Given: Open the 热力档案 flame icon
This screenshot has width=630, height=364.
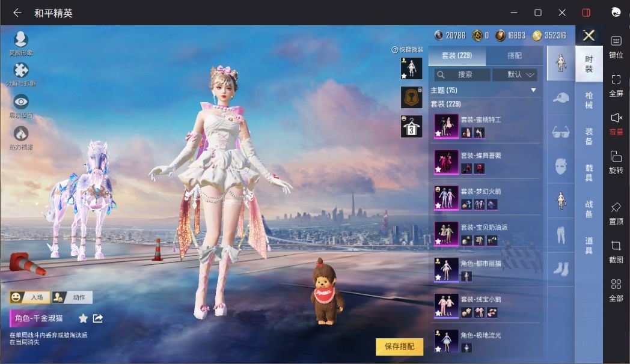Looking at the screenshot, I should click(20, 134).
